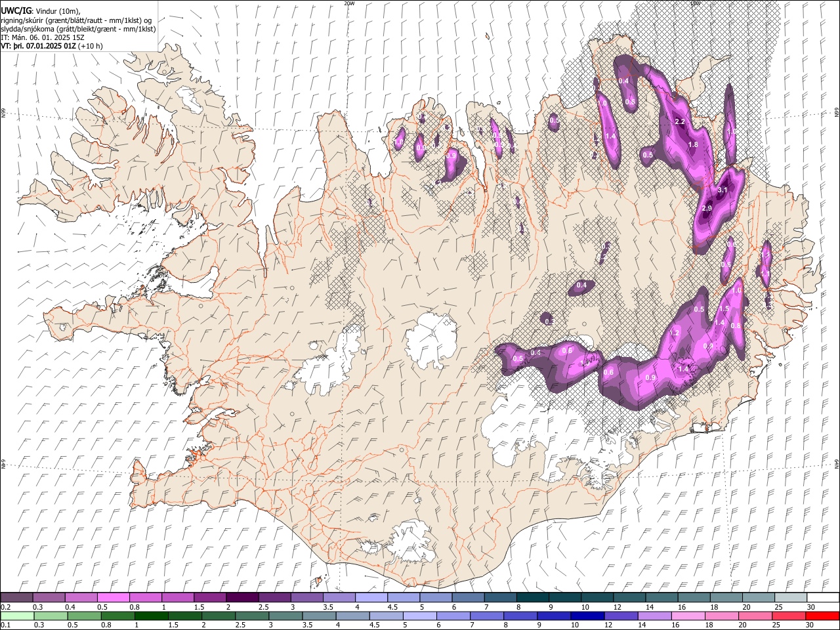Pick the darkest purple 2–2.5 swatch in the upper legend row

(x=242, y=597)
